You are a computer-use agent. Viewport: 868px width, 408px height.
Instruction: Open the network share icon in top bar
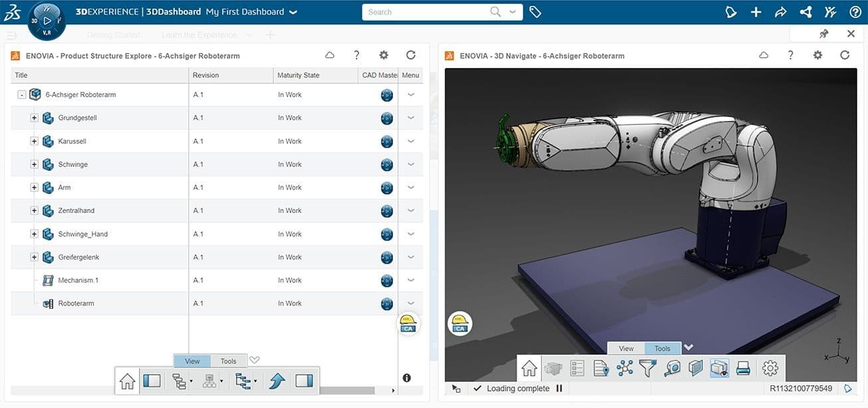pyautogui.click(x=805, y=12)
